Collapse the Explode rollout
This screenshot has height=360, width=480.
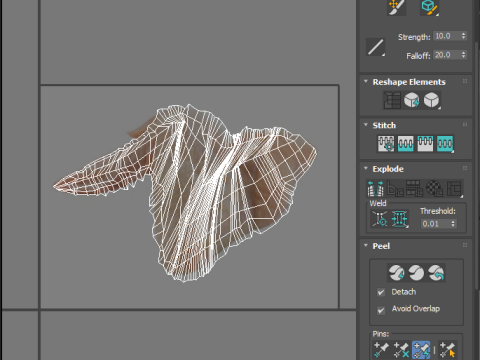[366, 168]
